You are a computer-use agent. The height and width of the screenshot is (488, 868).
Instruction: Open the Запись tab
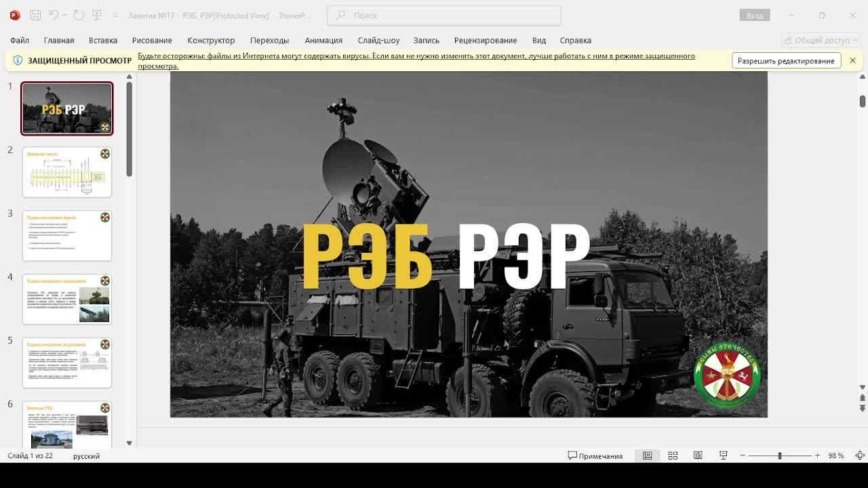click(426, 40)
